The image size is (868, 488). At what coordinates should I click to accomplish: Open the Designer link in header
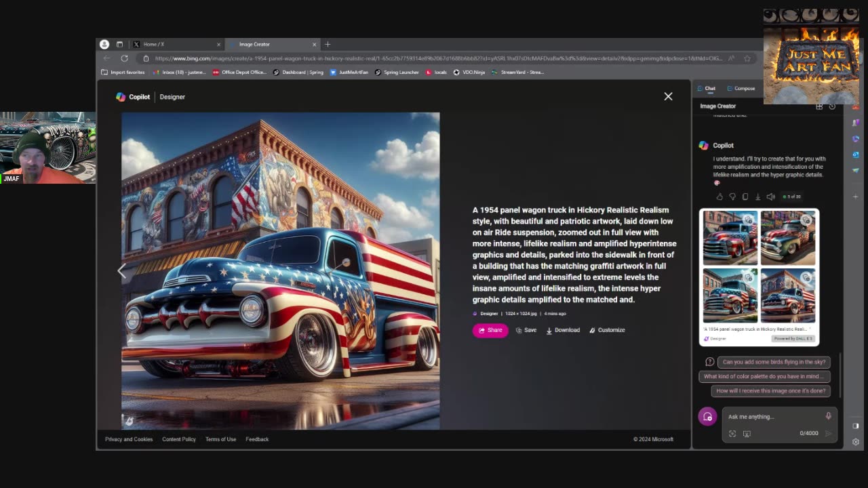[172, 97]
